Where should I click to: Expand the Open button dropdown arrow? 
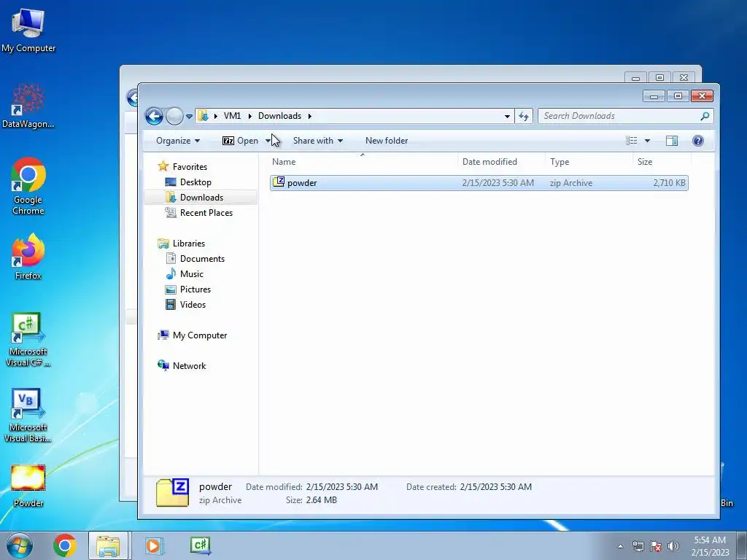pyautogui.click(x=268, y=141)
